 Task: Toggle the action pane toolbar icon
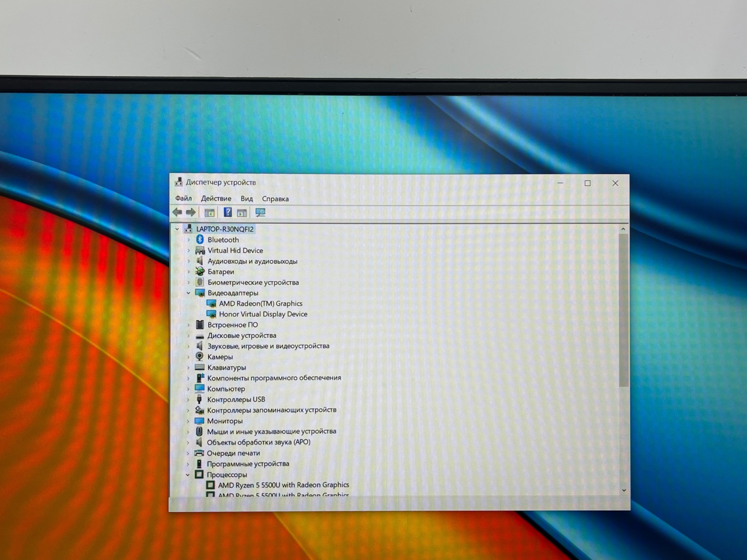tap(242, 213)
